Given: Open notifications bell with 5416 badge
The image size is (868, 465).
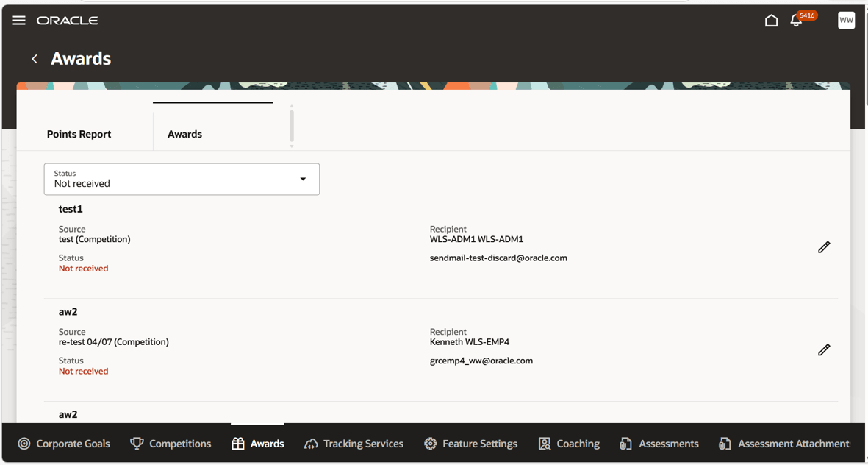Looking at the screenshot, I should coord(796,21).
